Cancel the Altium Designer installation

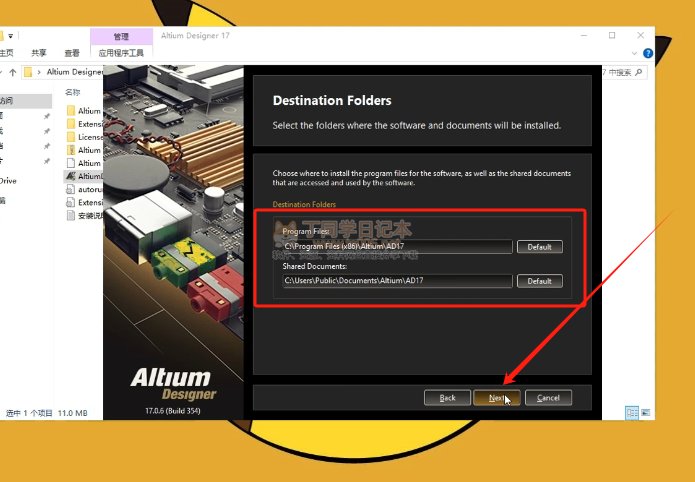[548, 398]
